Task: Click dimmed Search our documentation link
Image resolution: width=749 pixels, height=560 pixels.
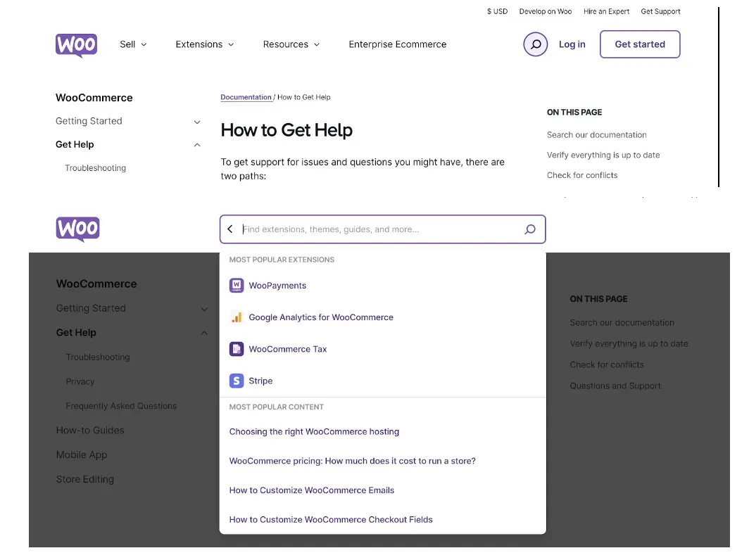Action: click(622, 323)
